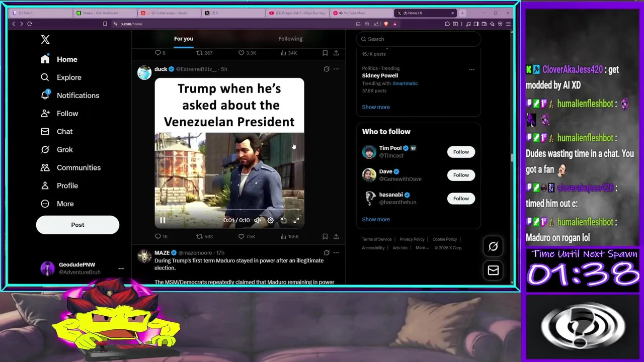Expand the More sidebar menu
The height and width of the screenshot is (362, 644).
pos(57,204)
